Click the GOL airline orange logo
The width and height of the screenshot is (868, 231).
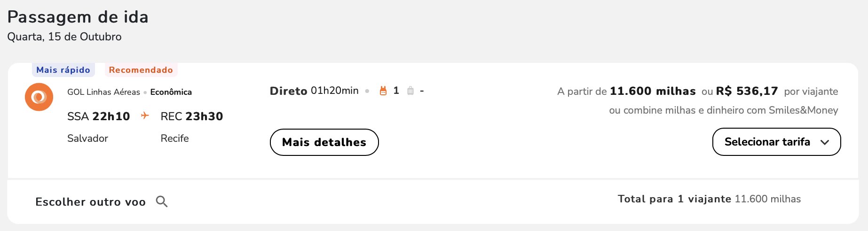point(39,97)
